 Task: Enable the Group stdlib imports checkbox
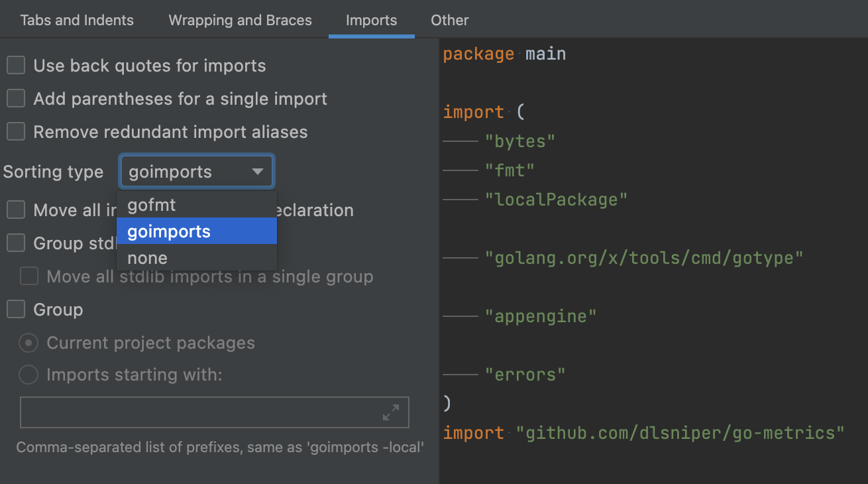pos(16,243)
